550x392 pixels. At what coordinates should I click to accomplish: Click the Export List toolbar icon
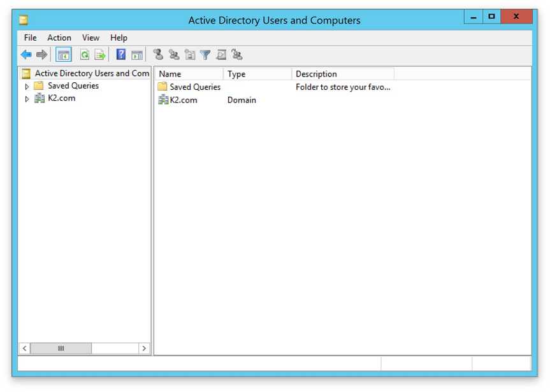point(100,55)
